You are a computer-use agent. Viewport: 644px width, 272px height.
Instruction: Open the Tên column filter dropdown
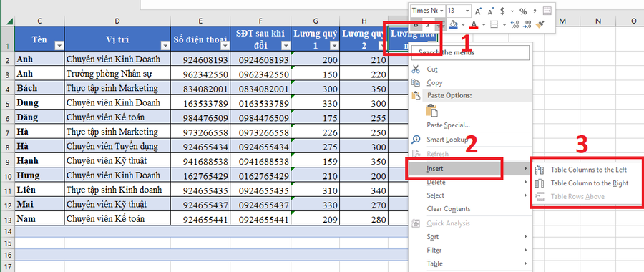click(59, 46)
